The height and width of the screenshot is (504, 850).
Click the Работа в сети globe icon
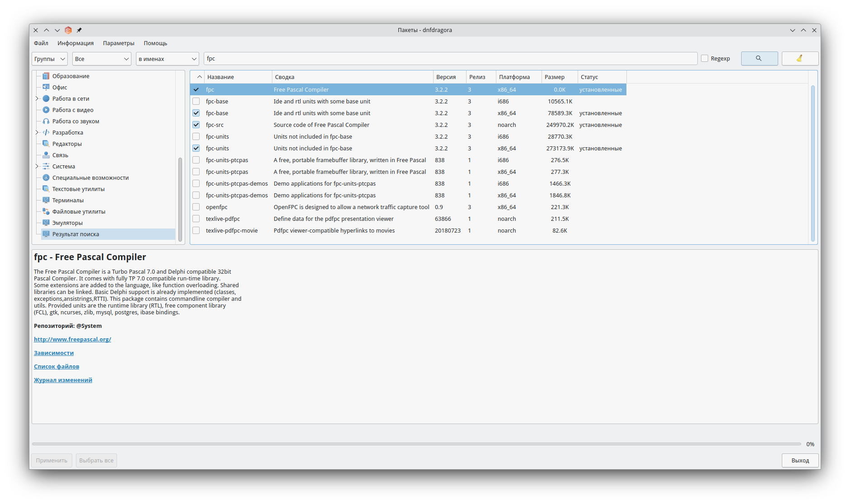[46, 98]
